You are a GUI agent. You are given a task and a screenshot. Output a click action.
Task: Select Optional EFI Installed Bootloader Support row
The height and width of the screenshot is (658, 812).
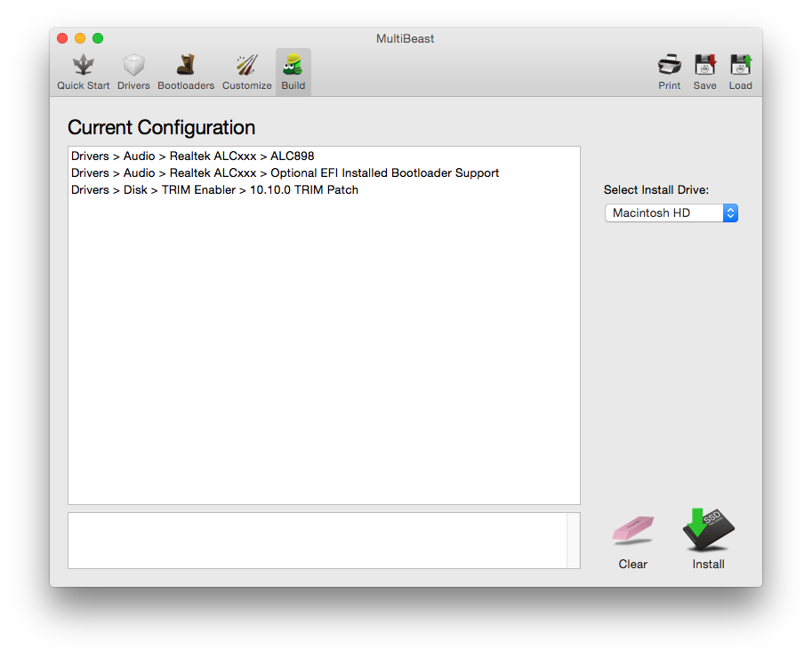[x=285, y=173]
